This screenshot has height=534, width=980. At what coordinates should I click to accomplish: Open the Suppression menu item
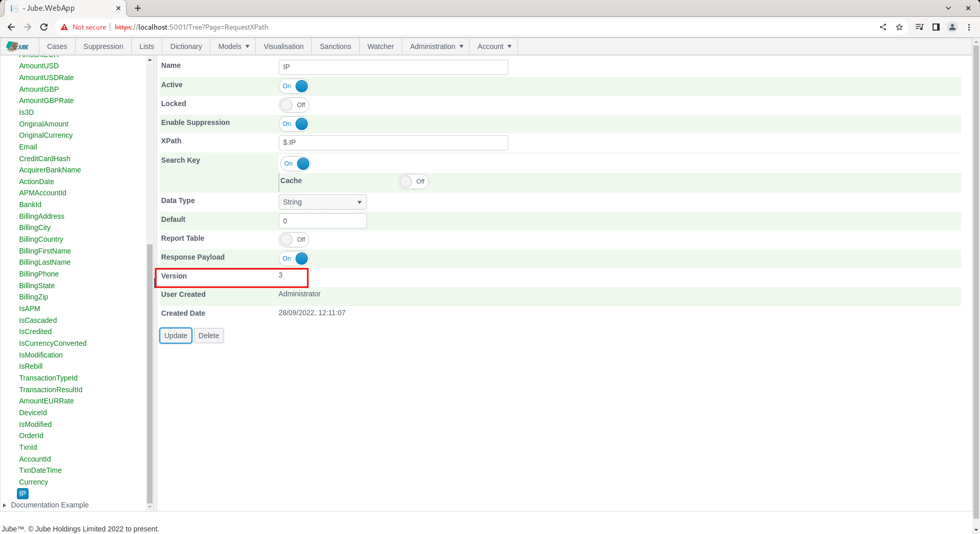[103, 46]
